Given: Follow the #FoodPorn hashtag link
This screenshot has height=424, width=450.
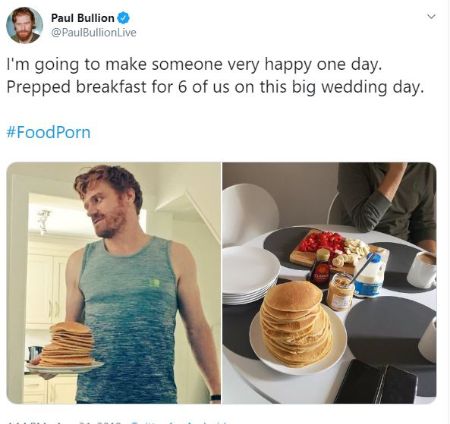Looking at the screenshot, I should [49, 132].
